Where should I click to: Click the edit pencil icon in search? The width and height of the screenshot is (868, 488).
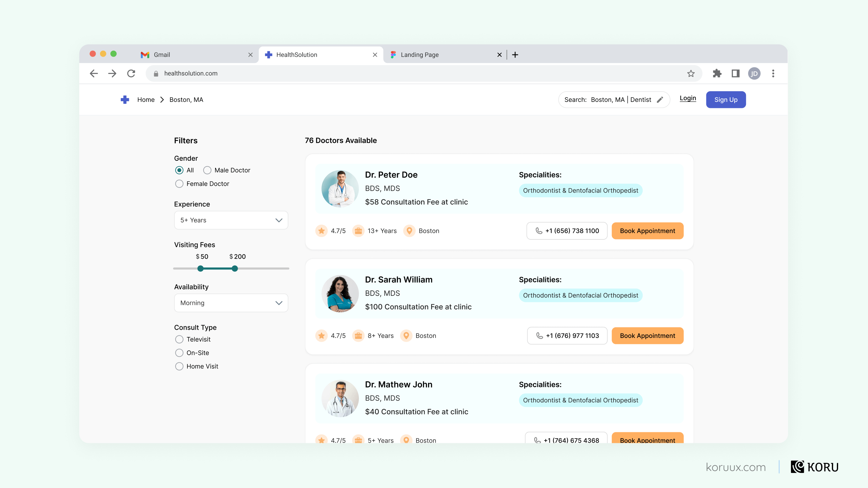(660, 99)
